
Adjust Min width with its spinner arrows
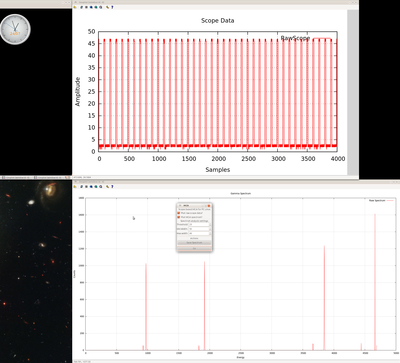pos(210,229)
